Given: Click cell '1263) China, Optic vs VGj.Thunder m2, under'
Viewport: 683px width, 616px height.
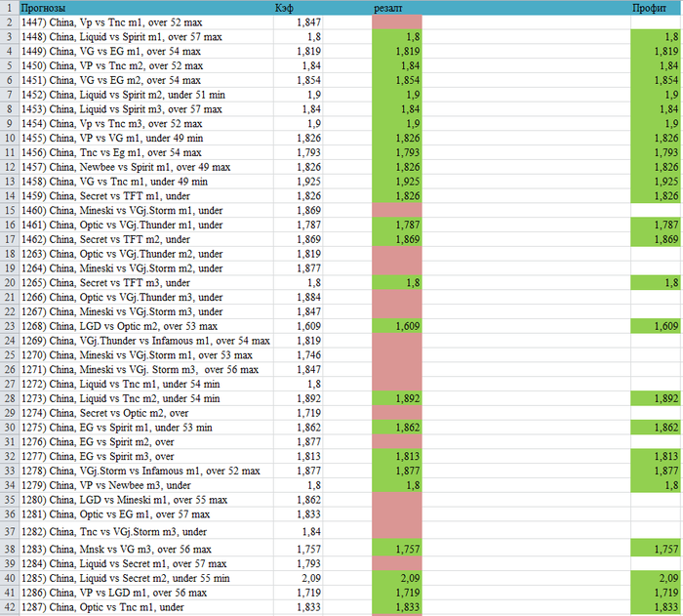Looking at the screenshot, I should [146, 254].
